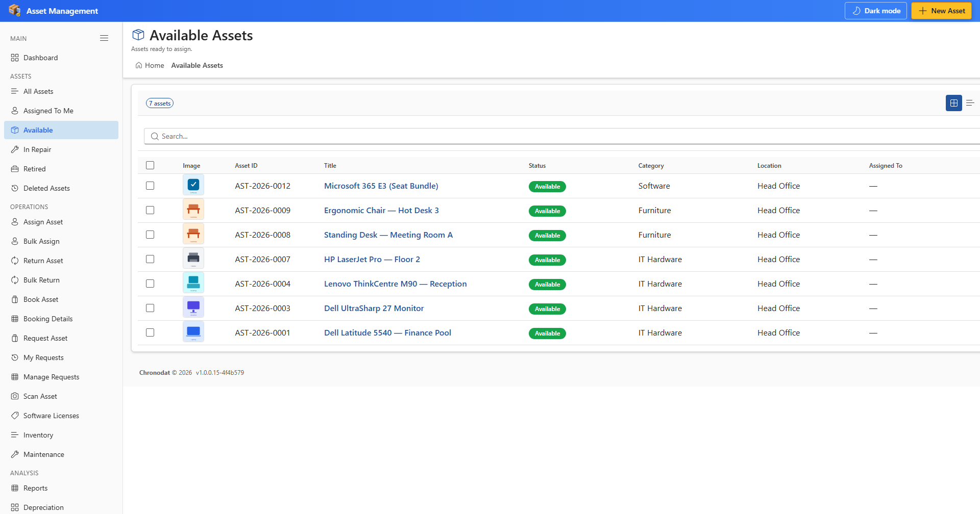Click the Retired archive icon

pyautogui.click(x=15, y=169)
